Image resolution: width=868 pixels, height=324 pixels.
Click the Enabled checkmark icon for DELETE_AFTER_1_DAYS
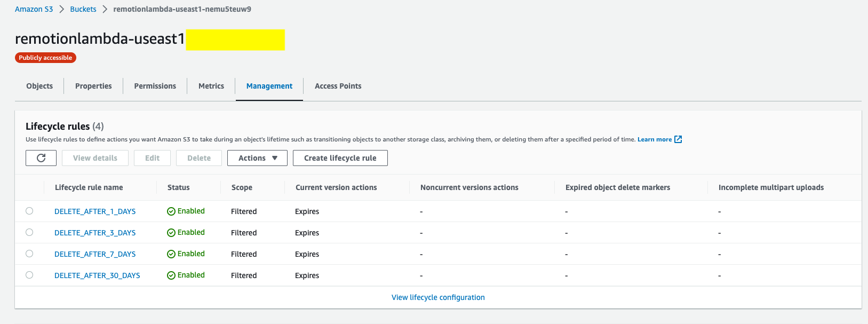171,211
